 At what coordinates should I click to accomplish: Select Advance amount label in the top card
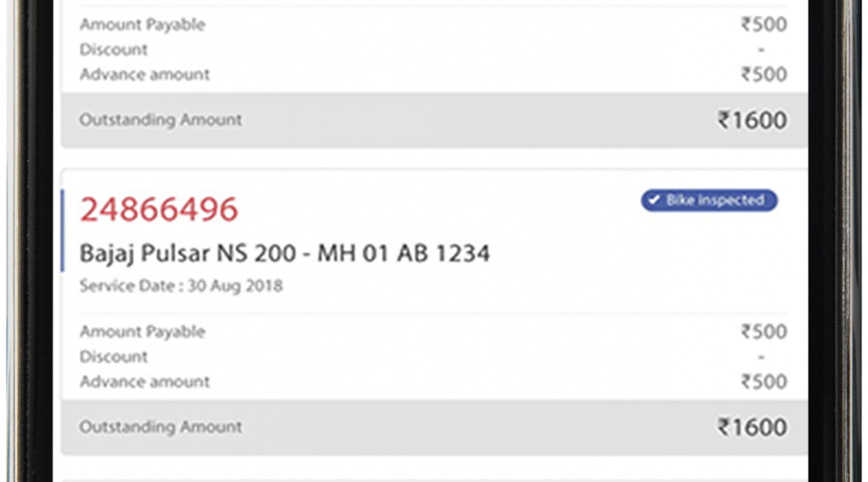coord(145,74)
